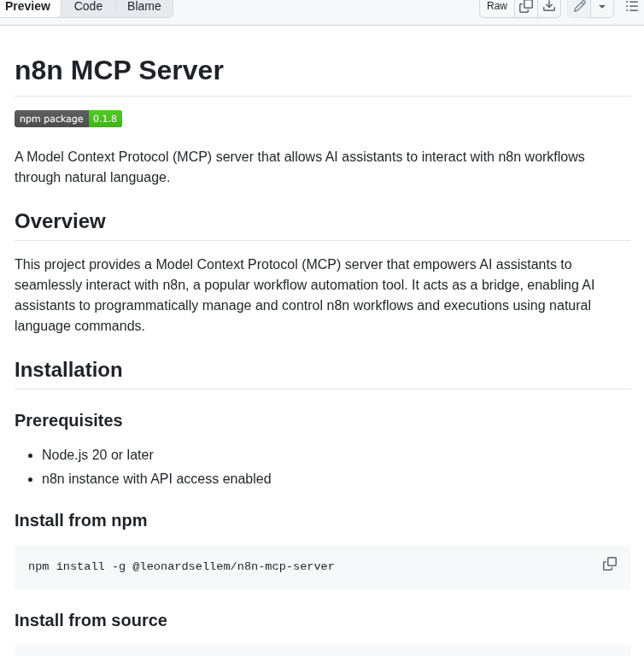This screenshot has height=656, width=644.
Task: Click the Overview heading
Action: [x=60, y=221]
